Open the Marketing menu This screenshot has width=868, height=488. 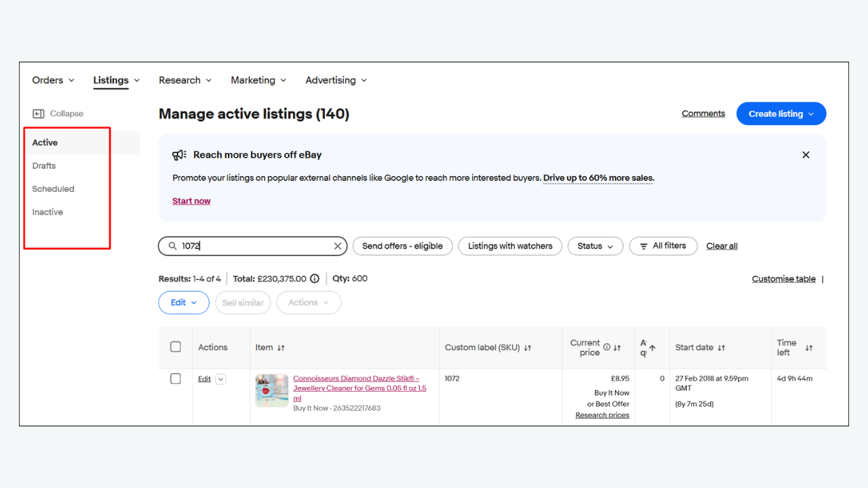(258, 80)
